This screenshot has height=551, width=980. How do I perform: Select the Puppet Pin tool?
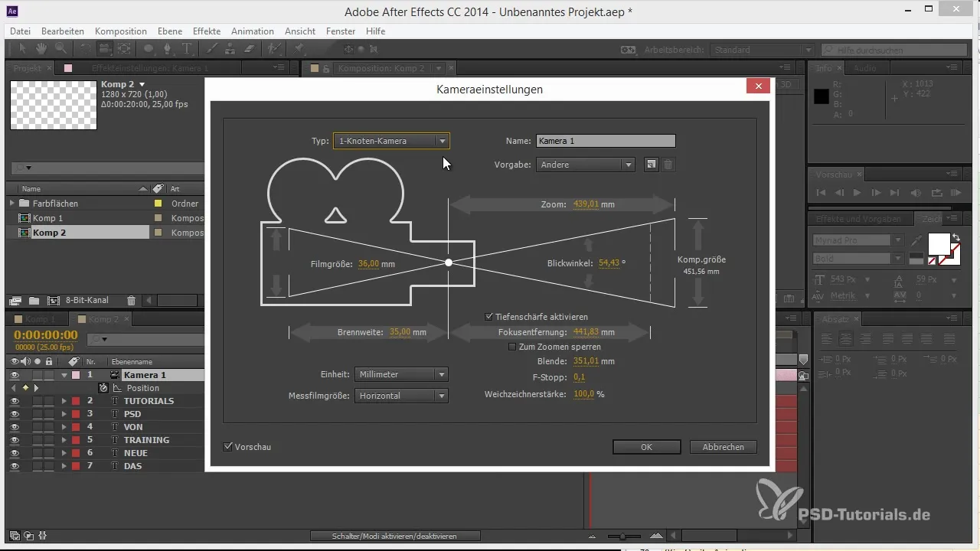pos(299,49)
